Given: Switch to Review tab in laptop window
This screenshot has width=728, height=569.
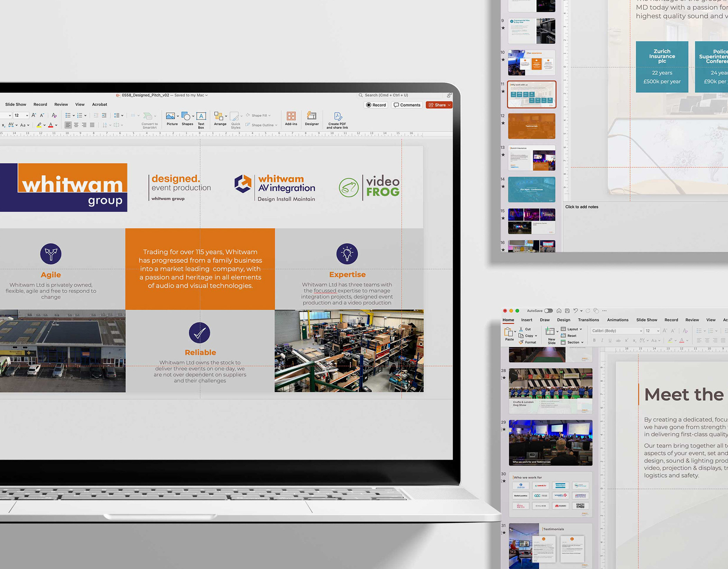Looking at the screenshot, I should point(61,104).
